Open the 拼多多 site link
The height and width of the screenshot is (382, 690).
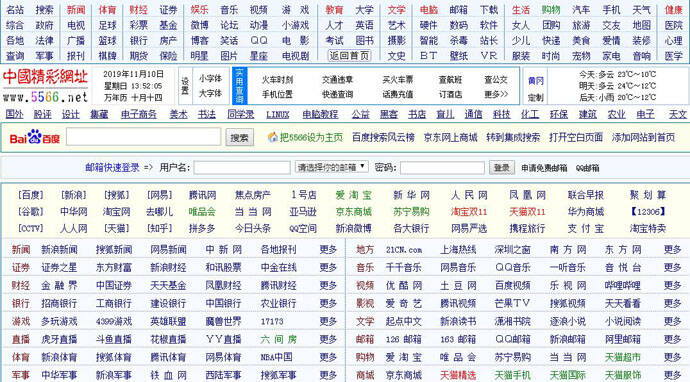(202, 228)
